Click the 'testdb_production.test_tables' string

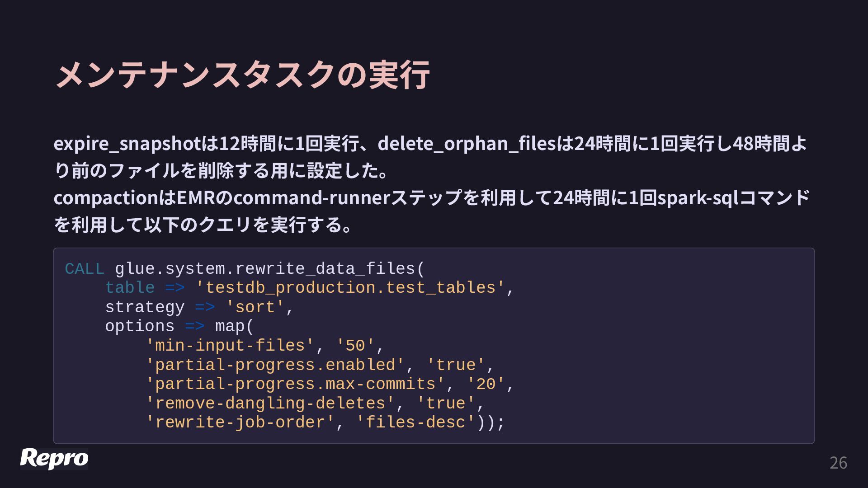[x=350, y=288]
